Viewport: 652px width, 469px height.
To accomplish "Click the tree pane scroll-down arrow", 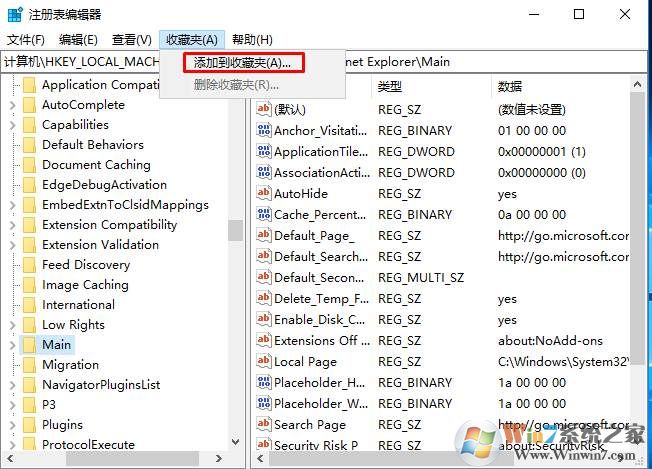I will tap(235, 442).
